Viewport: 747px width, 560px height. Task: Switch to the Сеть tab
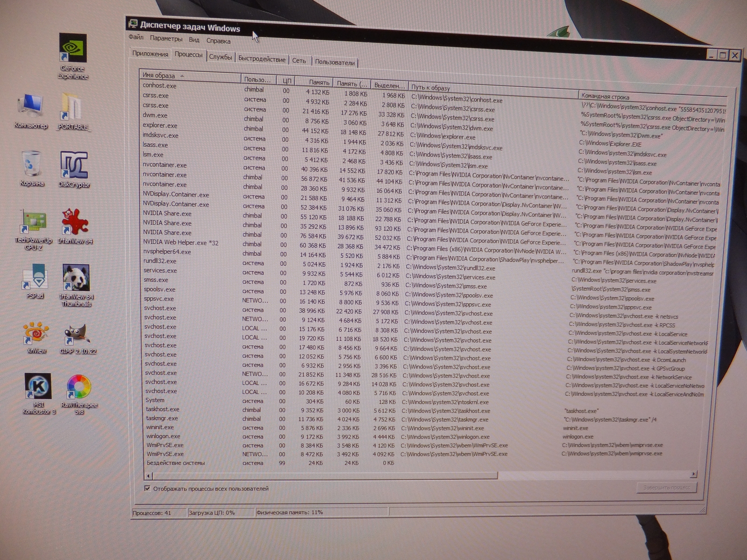click(x=299, y=61)
